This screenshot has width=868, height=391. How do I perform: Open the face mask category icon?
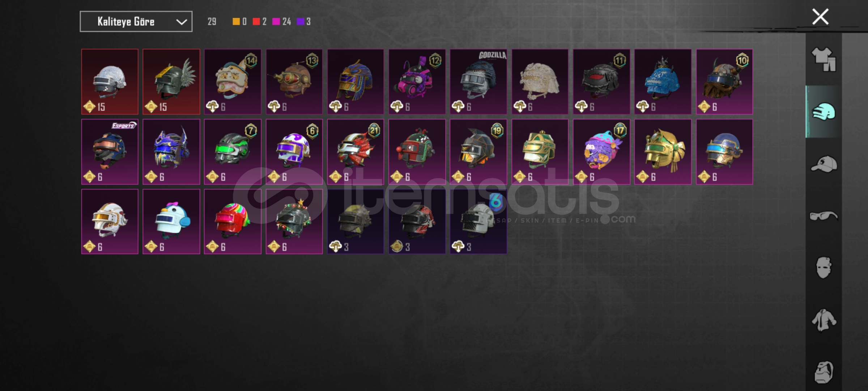click(824, 268)
